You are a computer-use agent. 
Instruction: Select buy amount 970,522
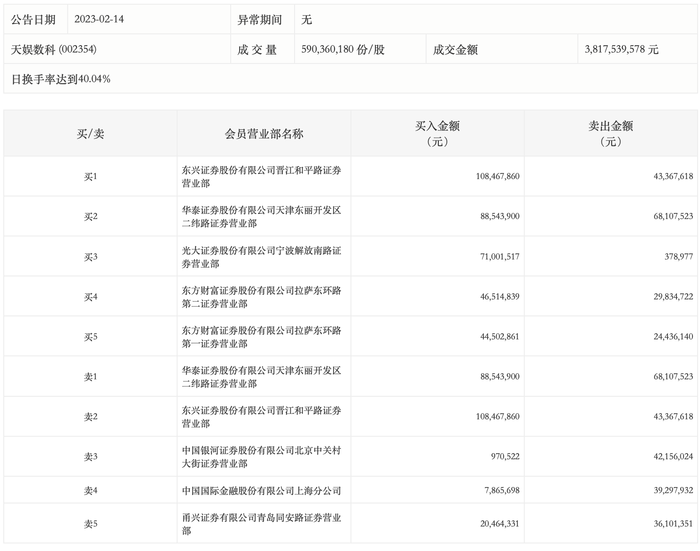pyautogui.click(x=505, y=456)
